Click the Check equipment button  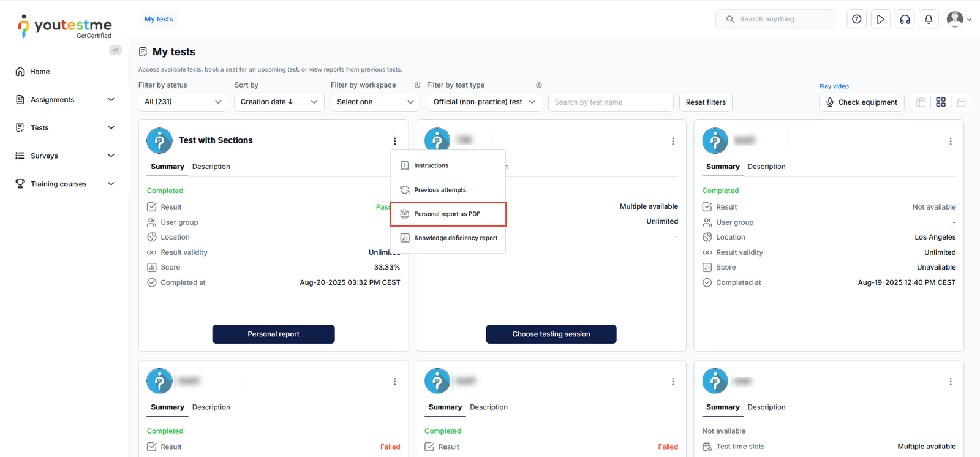point(861,102)
